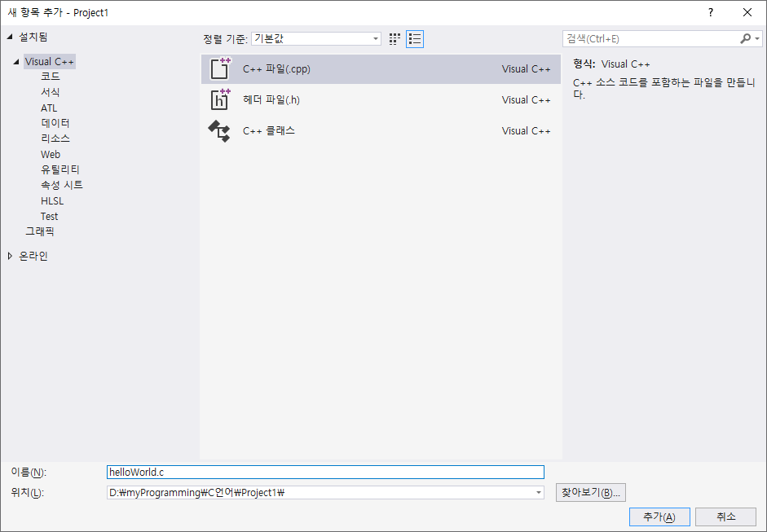
Task: Select the 온라인 tree item
Action: coord(33,256)
